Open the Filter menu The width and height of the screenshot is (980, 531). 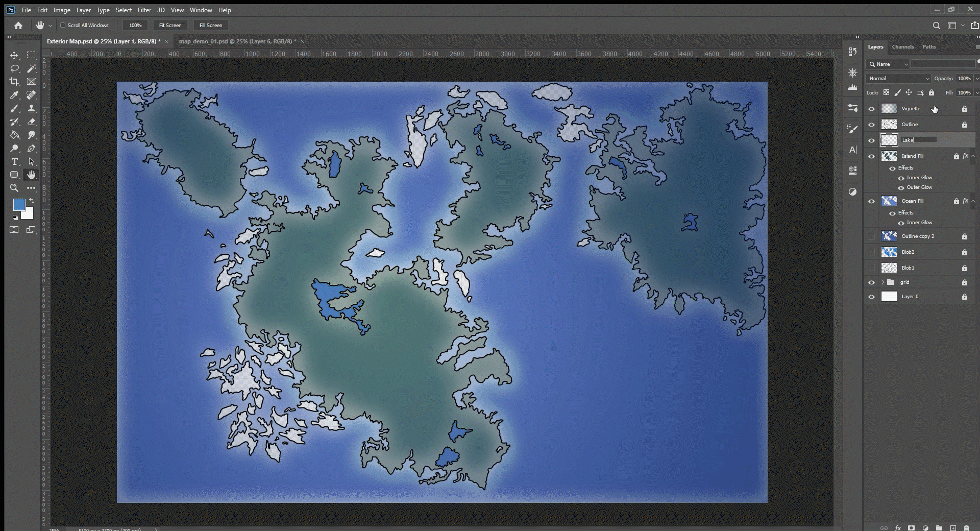[144, 10]
